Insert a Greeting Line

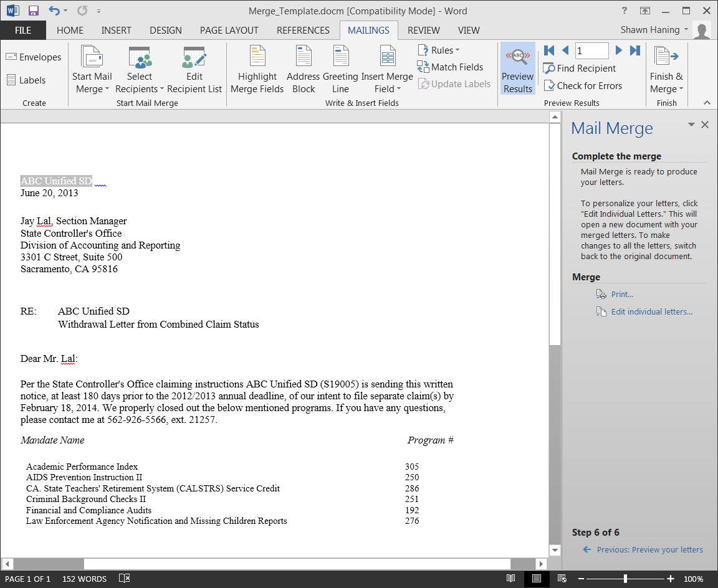coord(340,70)
